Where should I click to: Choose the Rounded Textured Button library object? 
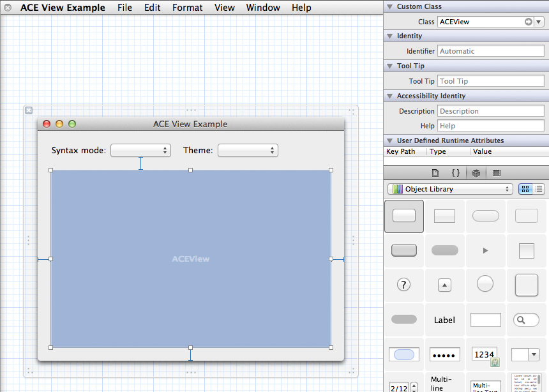click(526, 216)
